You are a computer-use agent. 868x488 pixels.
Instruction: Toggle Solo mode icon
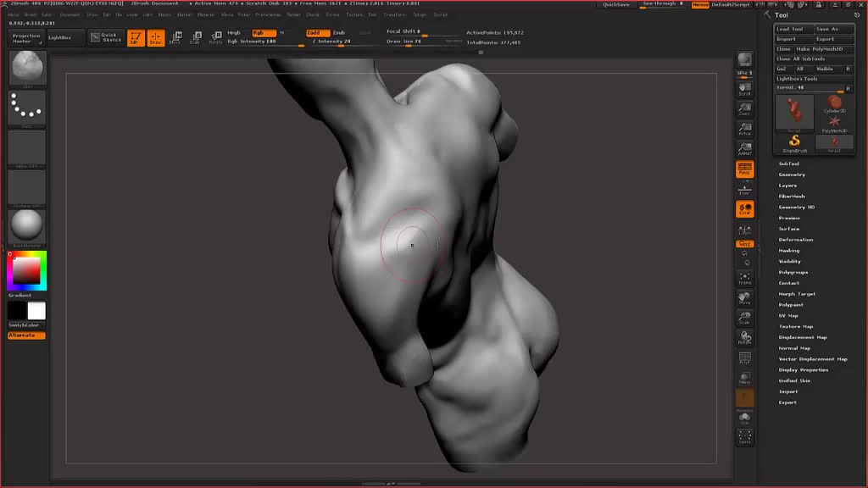coord(744,418)
